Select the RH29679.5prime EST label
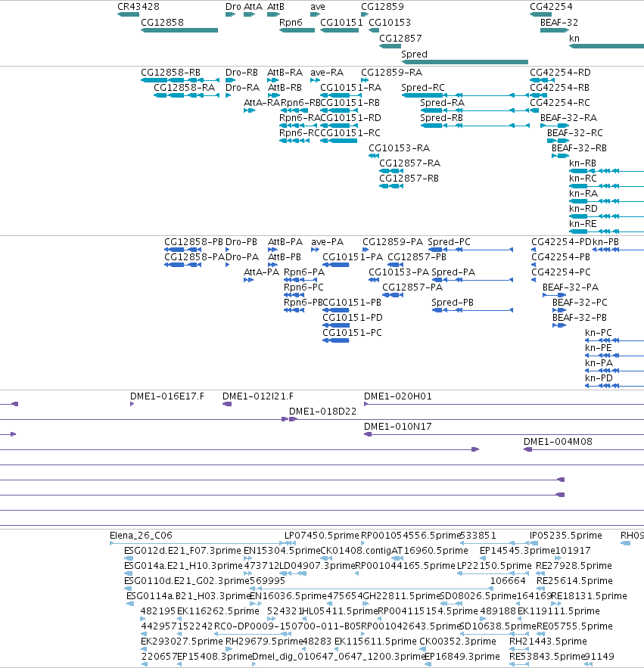This screenshot has width=644, height=668. pos(264,642)
